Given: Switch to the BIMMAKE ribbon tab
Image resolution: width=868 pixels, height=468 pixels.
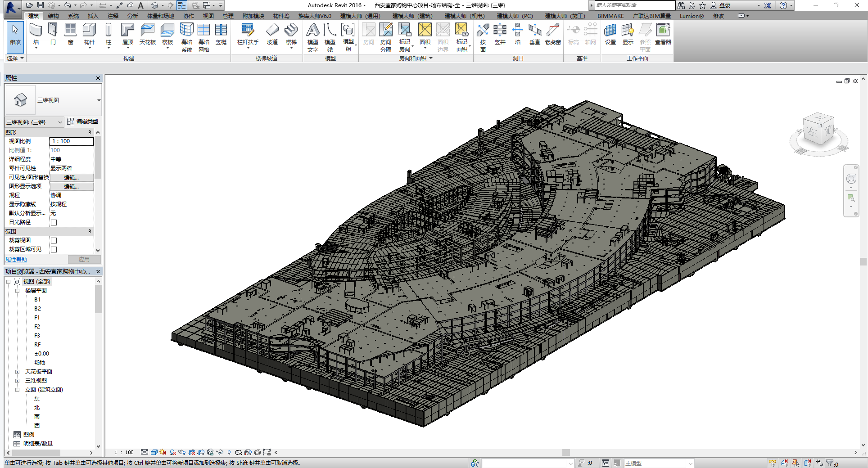Looking at the screenshot, I should [x=610, y=16].
